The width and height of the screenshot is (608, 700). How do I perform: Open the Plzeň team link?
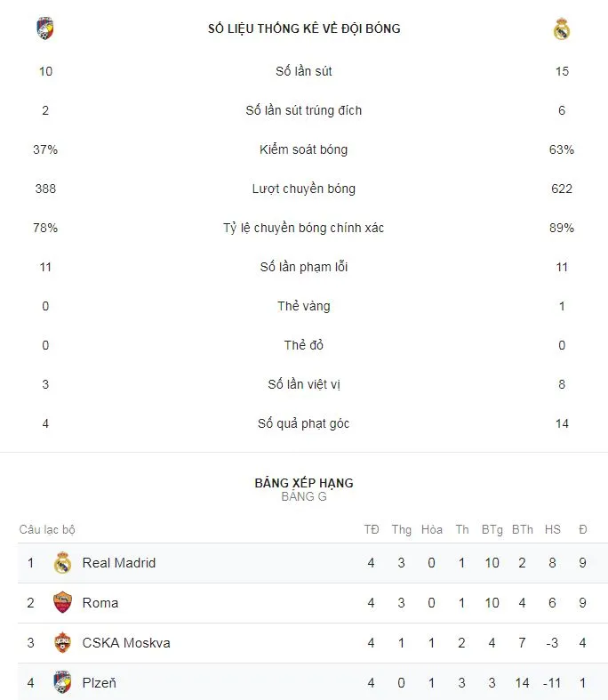click(x=99, y=683)
